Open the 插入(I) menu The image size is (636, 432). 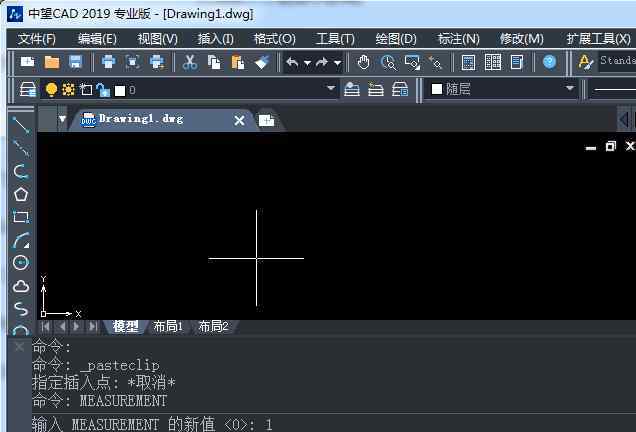[x=215, y=39]
